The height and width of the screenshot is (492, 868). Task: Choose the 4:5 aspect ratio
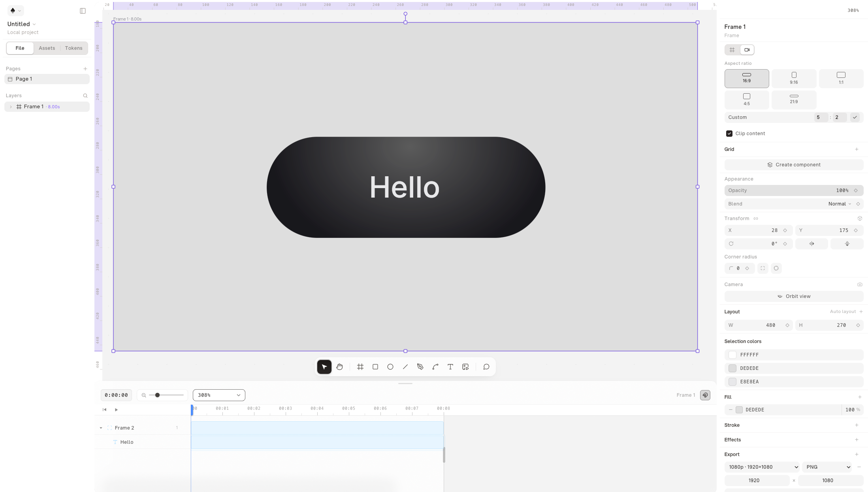click(747, 100)
